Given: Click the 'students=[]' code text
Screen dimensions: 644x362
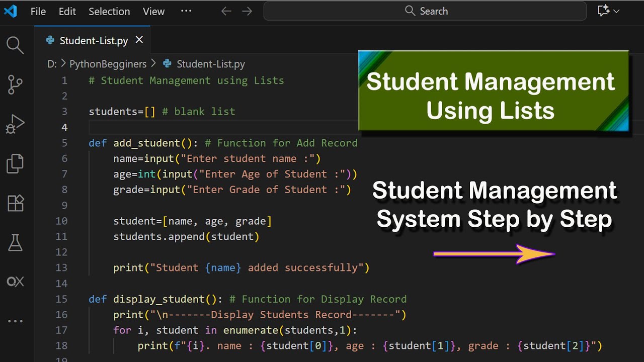Looking at the screenshot, I should (x=122, y=112).
